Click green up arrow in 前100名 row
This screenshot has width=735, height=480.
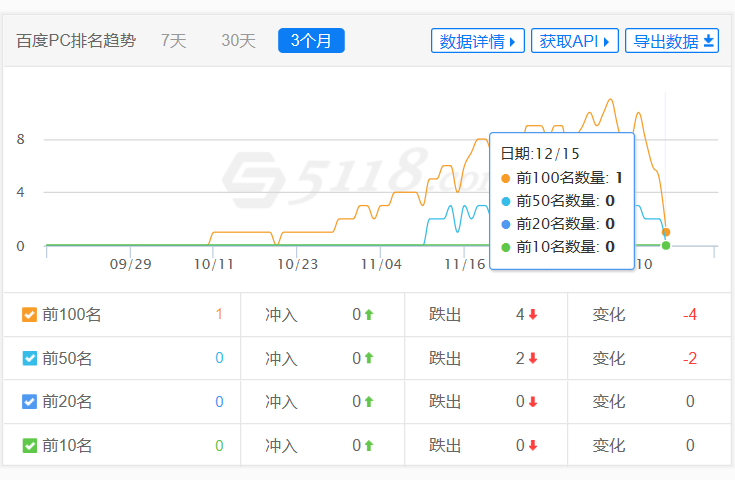(x=369, y=315)
